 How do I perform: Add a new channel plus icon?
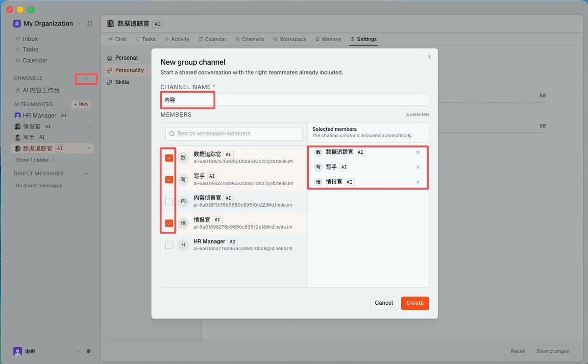[x=86, y=78]
